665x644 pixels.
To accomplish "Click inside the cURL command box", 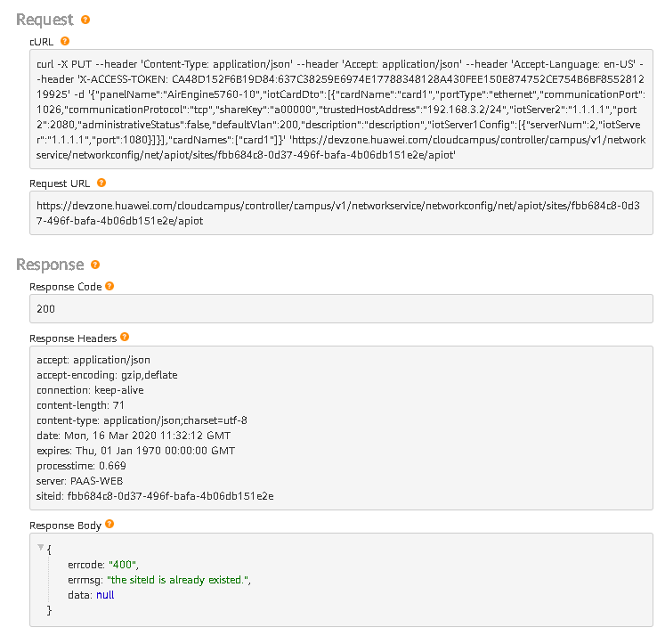I will pyautogui.click(x=341, y=109).
